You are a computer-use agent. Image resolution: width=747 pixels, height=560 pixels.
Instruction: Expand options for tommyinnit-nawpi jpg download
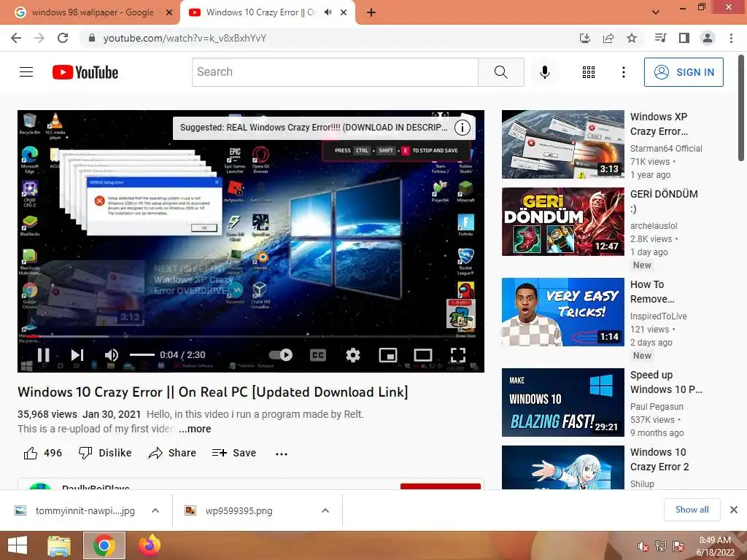(x=155, y=510)
